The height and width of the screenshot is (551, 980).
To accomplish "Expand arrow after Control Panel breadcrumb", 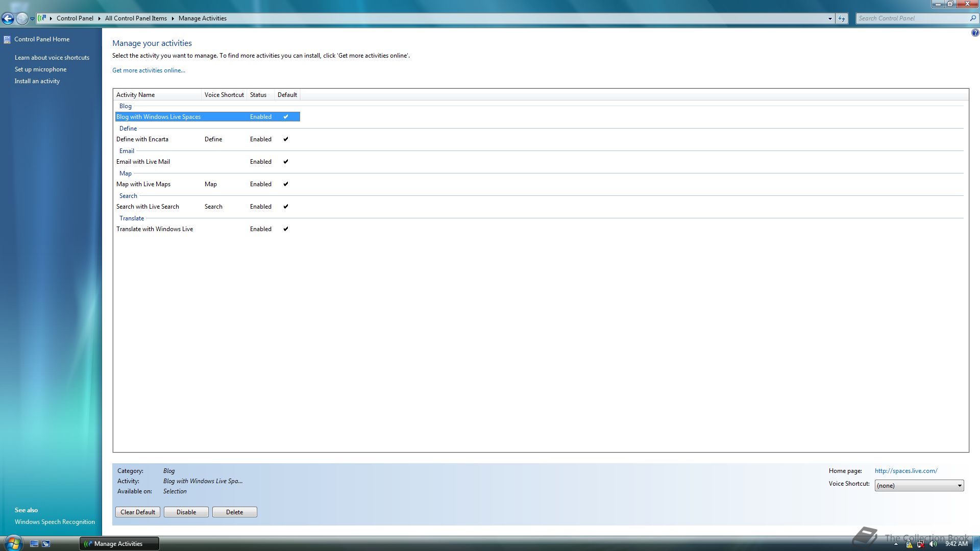I will coord(99,18).
